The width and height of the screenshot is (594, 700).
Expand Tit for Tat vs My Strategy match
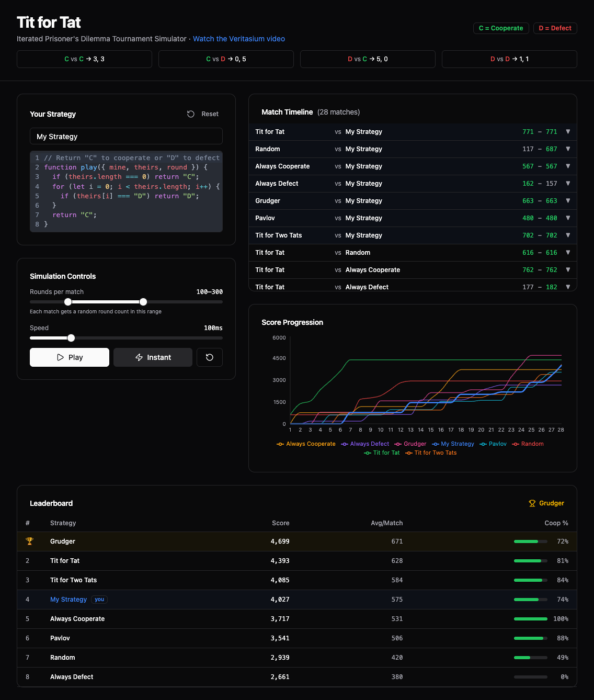click(568, 132)
